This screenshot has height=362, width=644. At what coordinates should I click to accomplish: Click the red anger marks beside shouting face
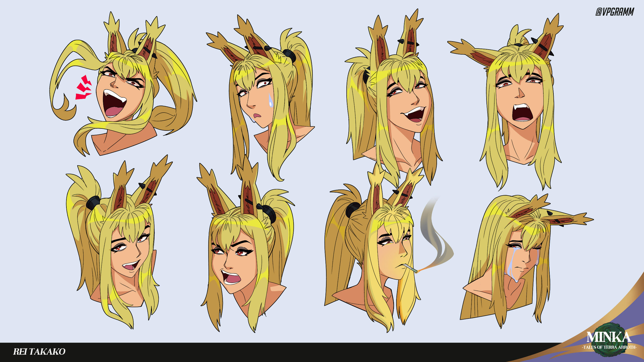84,87
